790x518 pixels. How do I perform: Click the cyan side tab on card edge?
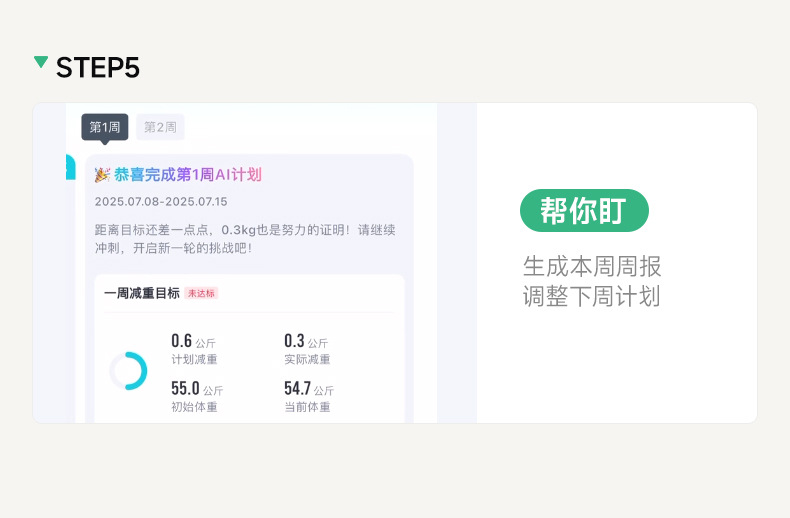point(70,167)
